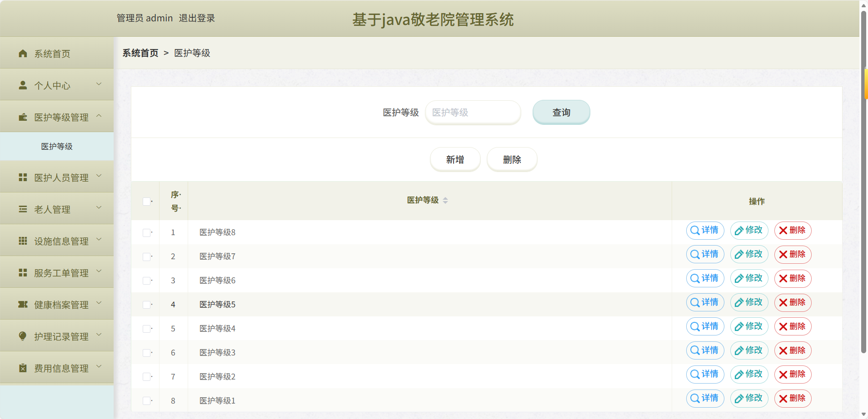Click the clipboard icon beside 费用信息管理
The height and width of the screenshot is (419, 868).
23,368
